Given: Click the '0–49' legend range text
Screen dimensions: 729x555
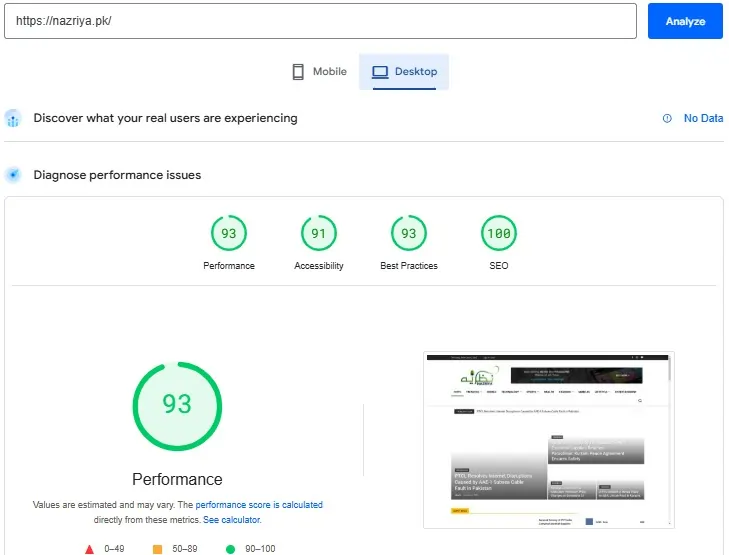Looking at the screenshot, I should coord(114,549).
